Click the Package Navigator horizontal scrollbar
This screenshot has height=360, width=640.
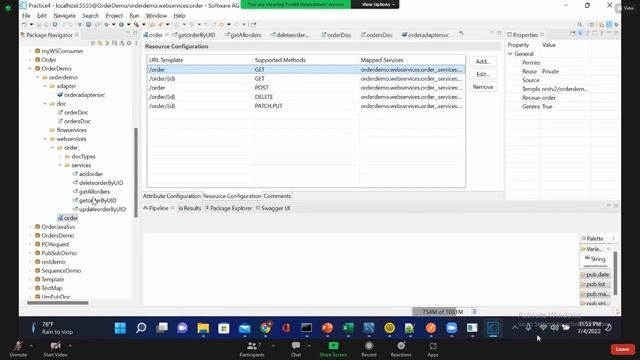coord(58,303)
